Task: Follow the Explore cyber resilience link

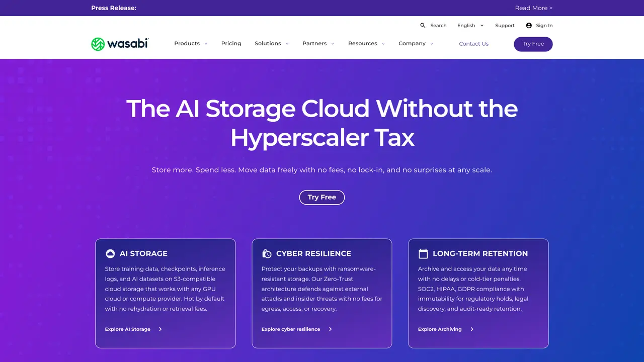Action: (x=291, y=329)
